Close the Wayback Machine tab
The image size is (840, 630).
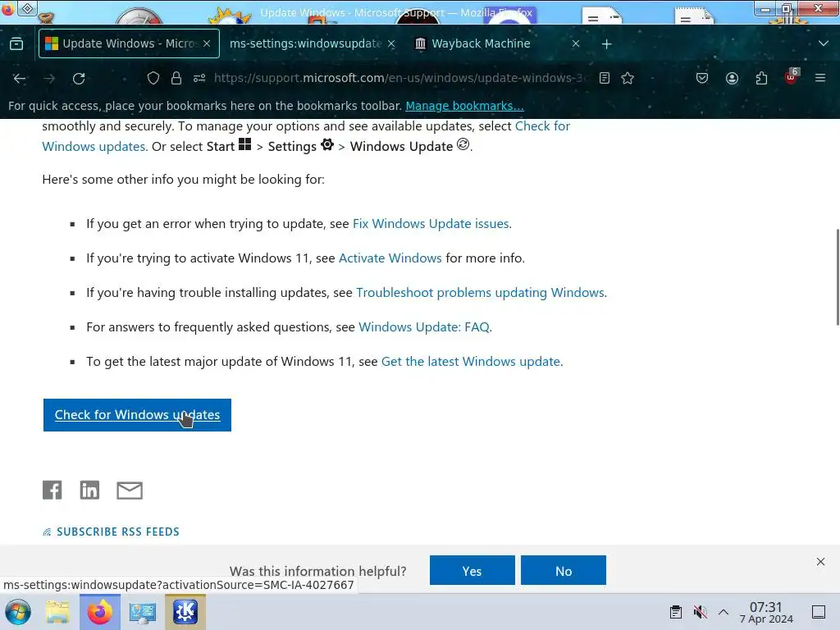click(x=576, y=43)
